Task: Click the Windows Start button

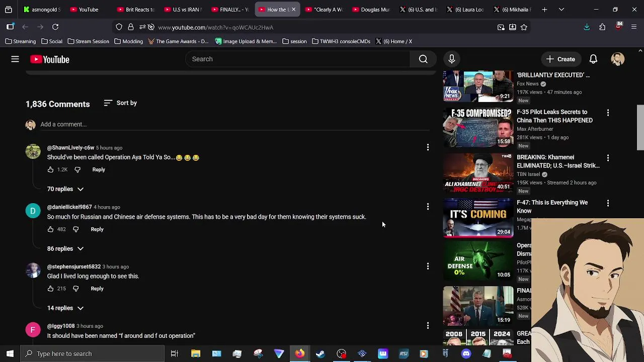Action: pos(10,353)
